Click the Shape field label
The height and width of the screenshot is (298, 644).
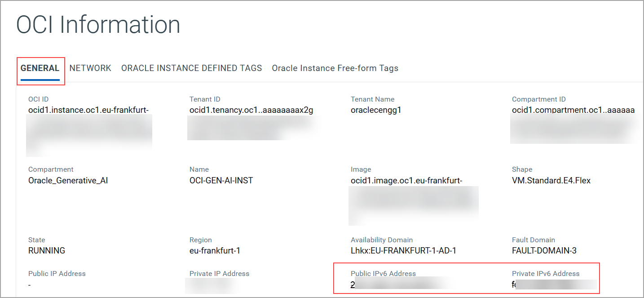tap(522, 169)
